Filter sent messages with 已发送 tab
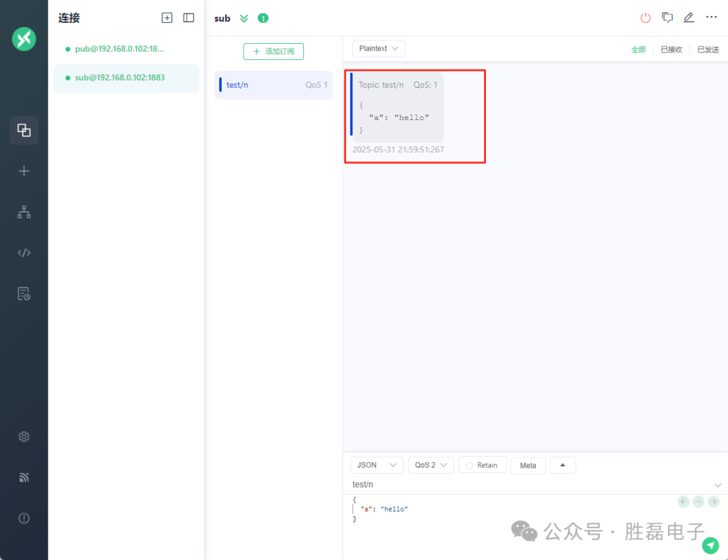This screenshot has height=560, width=728. coord(708,49)
